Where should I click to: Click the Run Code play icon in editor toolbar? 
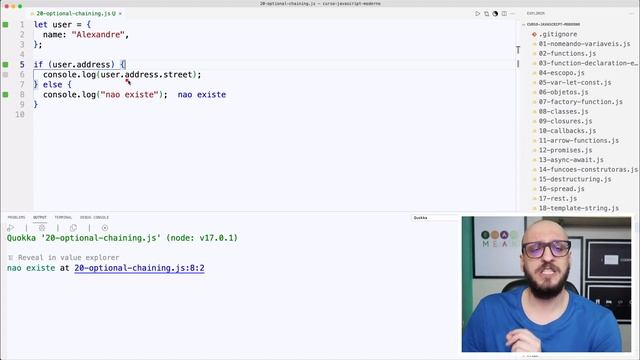click(x=477, y=13)
